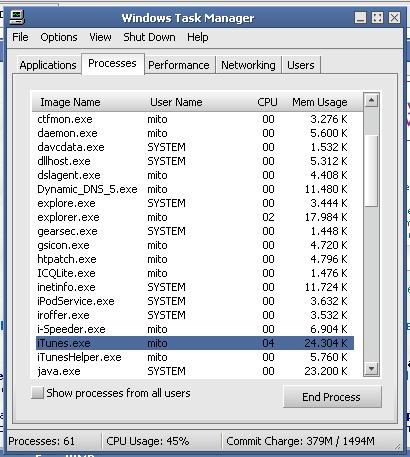Image resolution: width=410 pixels, height=457 pixels.
Task: Select the java.exe process
Action: click(x=195, y=371)
